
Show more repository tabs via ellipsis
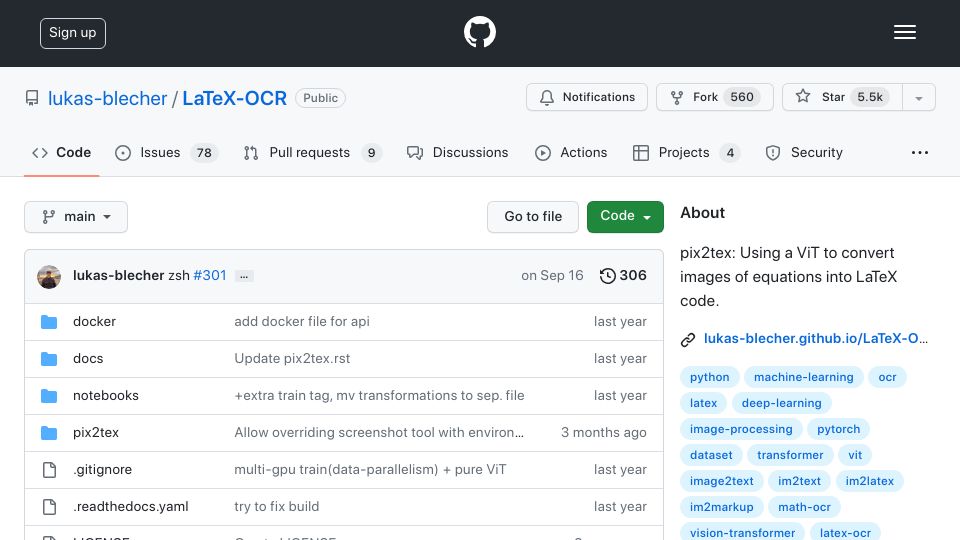coord(920,152)
